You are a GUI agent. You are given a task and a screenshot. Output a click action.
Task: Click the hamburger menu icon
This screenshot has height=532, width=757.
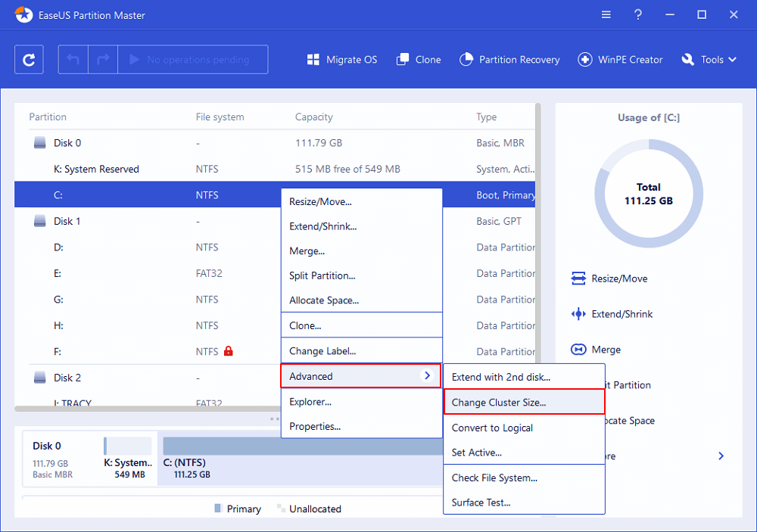tap(606, 15)
